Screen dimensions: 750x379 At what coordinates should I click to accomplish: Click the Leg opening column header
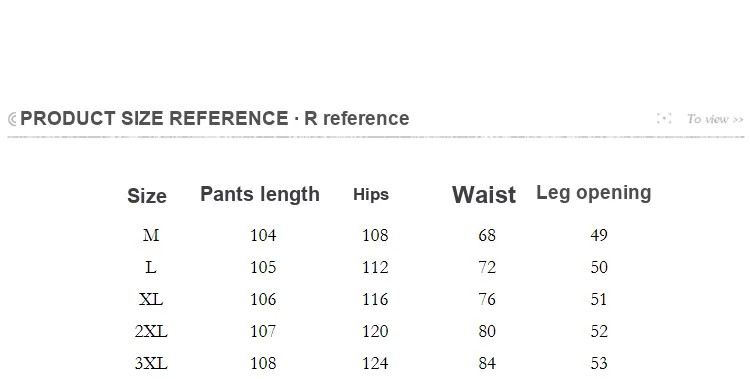[594, 193]
